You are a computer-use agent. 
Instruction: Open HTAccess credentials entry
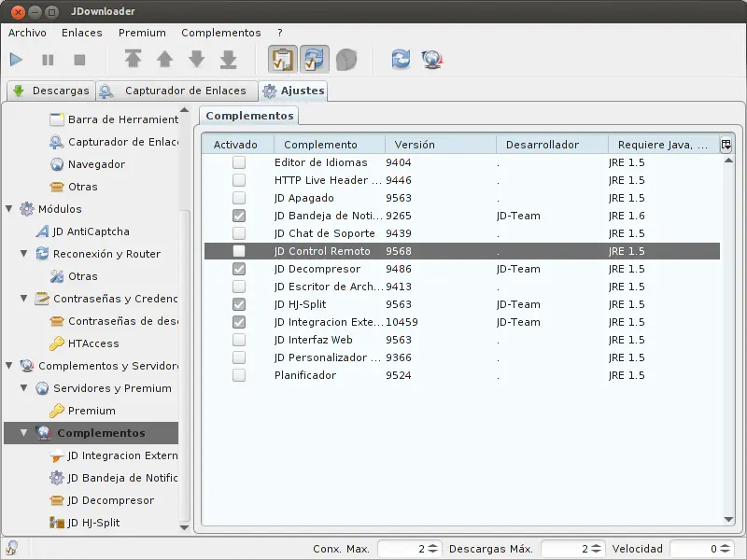[x=84, y=343]
